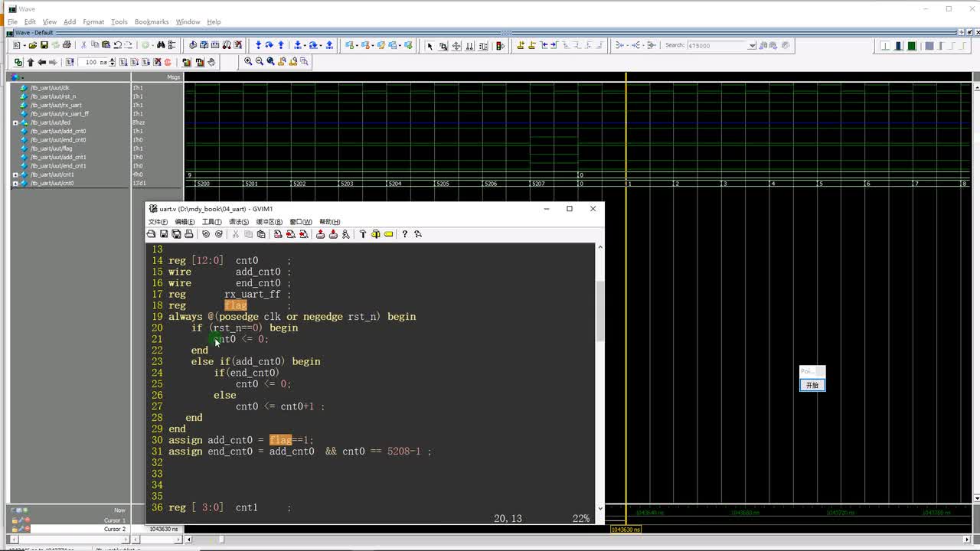This screenshot has height=551, width=980.
Task: Click the Wave horizontal scrollbar thumb
Action: 221,539
